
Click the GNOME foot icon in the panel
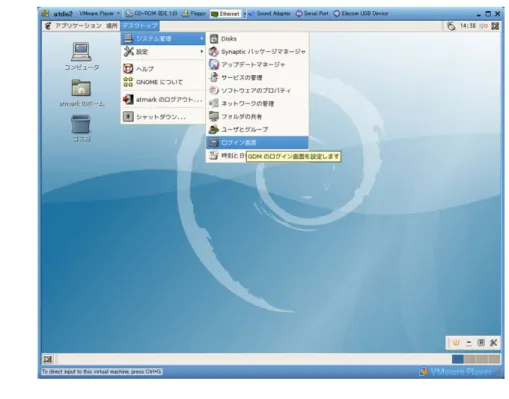[48, 26]
